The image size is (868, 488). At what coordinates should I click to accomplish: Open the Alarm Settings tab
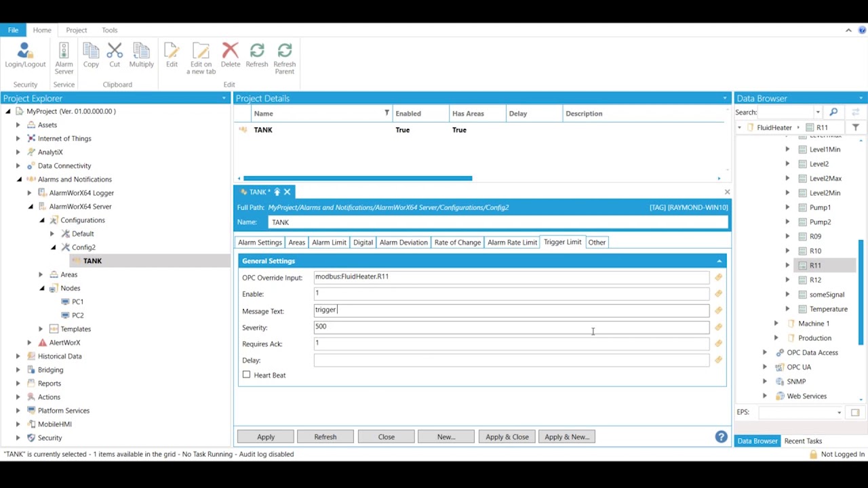pos(260,242)
